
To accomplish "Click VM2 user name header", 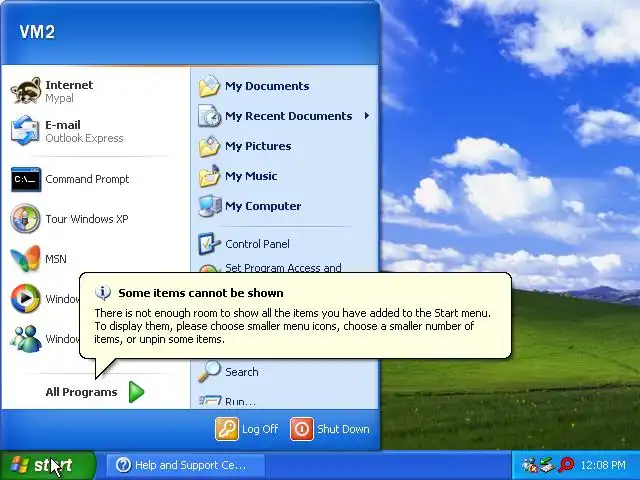I will (x=37, y=32).
